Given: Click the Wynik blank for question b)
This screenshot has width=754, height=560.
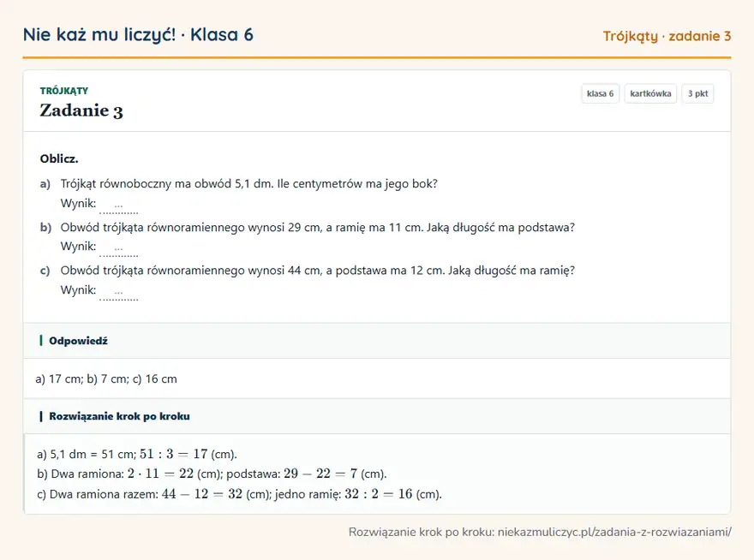Looking at the screenshot, I should [119, 248].
